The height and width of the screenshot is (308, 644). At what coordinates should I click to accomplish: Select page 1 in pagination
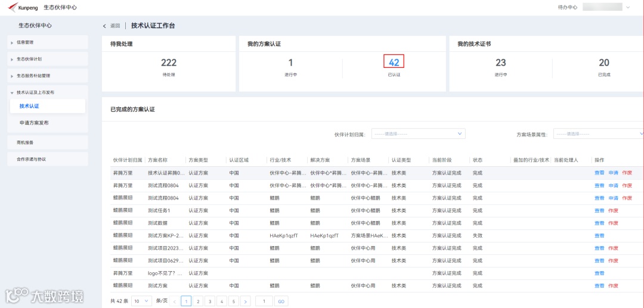186,301
